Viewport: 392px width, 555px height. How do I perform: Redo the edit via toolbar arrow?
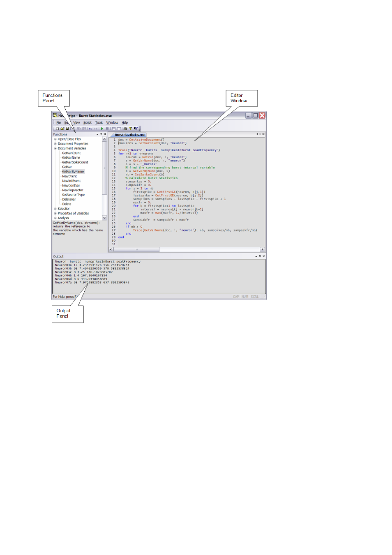(96, 129)
